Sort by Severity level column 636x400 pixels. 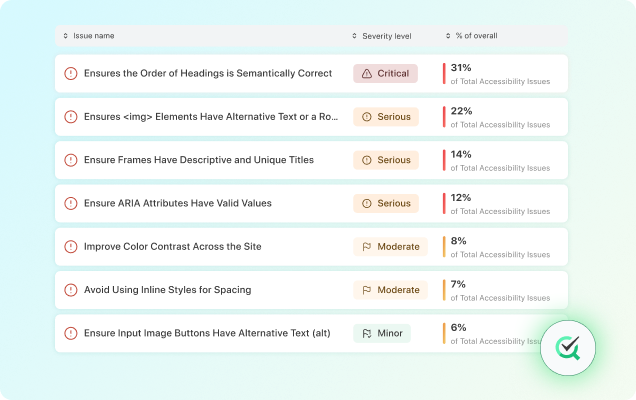pos(382,36)
